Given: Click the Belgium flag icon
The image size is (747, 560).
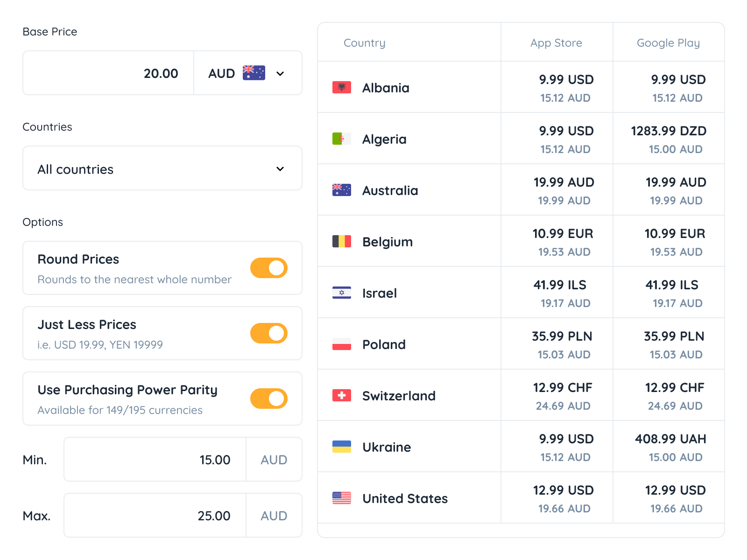Looking at the screenshot, I should pos(341,241).
